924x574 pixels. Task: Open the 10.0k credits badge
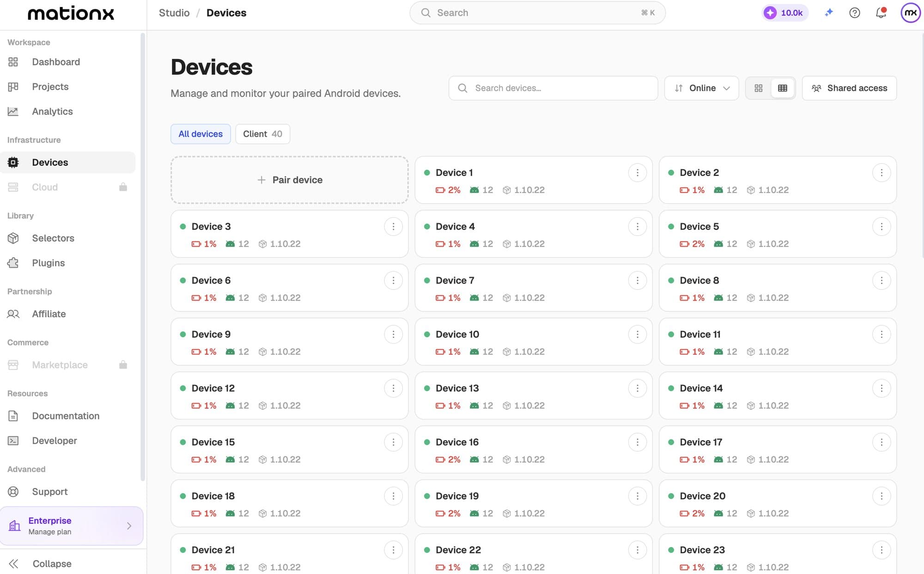[x=785, y=13]
